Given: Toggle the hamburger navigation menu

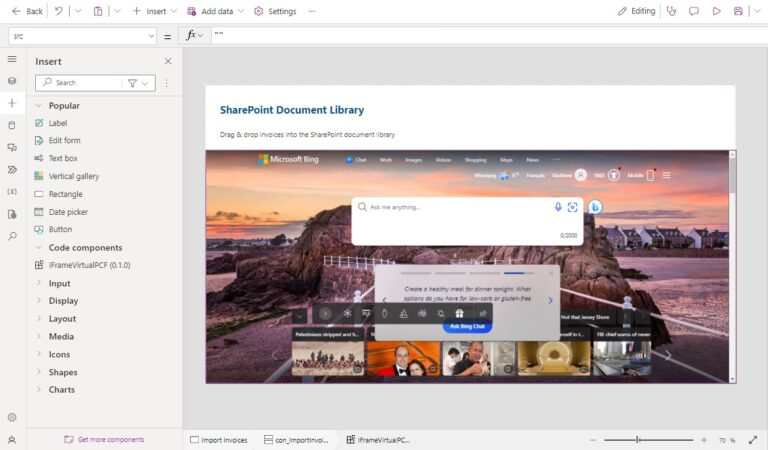Looking at the screenshot, I should point(12,59).
